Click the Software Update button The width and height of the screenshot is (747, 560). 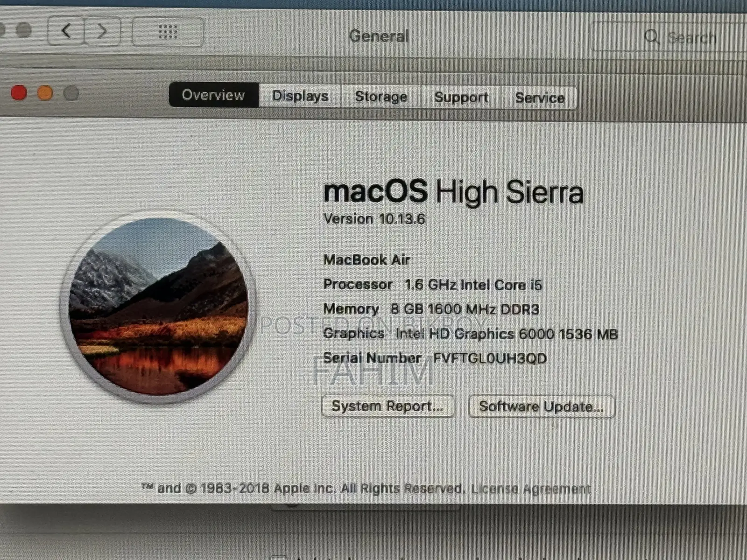pyautogui.click(x=542, y=406)
